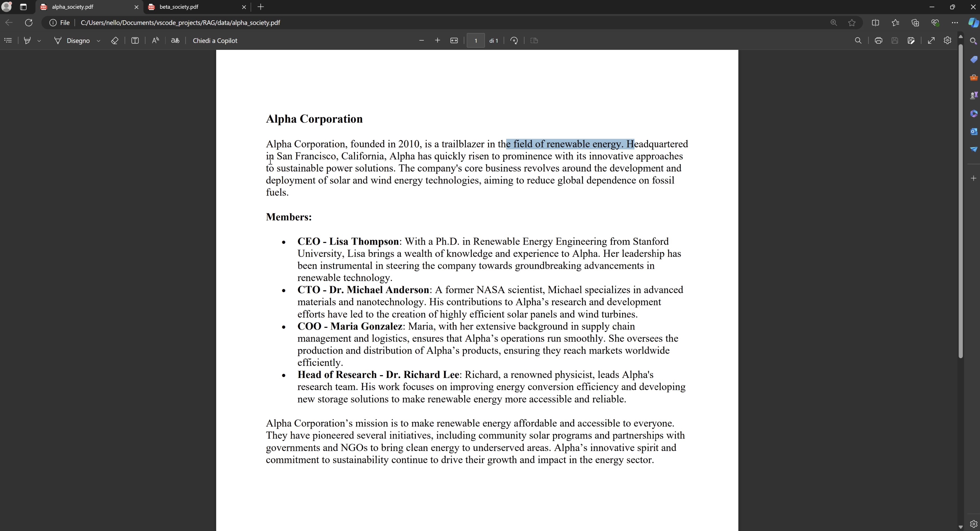
Task: Add a text box annotation
Action: click(x=135, y=40)
